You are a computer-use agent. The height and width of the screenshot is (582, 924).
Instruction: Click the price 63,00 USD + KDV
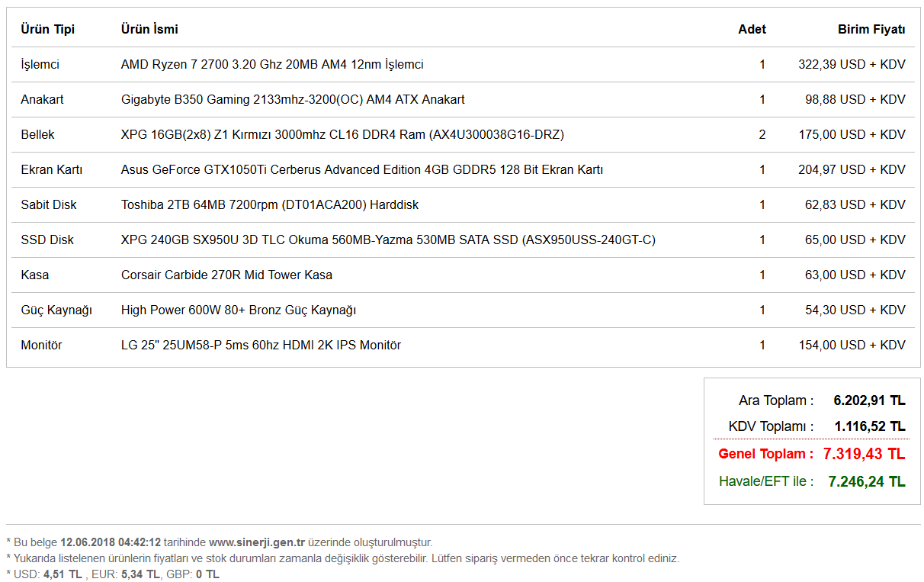click(x=855, y=275)
